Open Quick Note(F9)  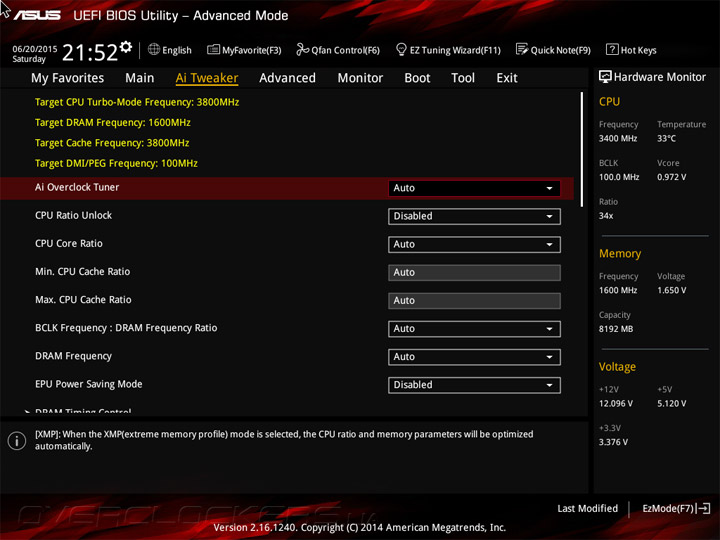[x=553, y=50]
